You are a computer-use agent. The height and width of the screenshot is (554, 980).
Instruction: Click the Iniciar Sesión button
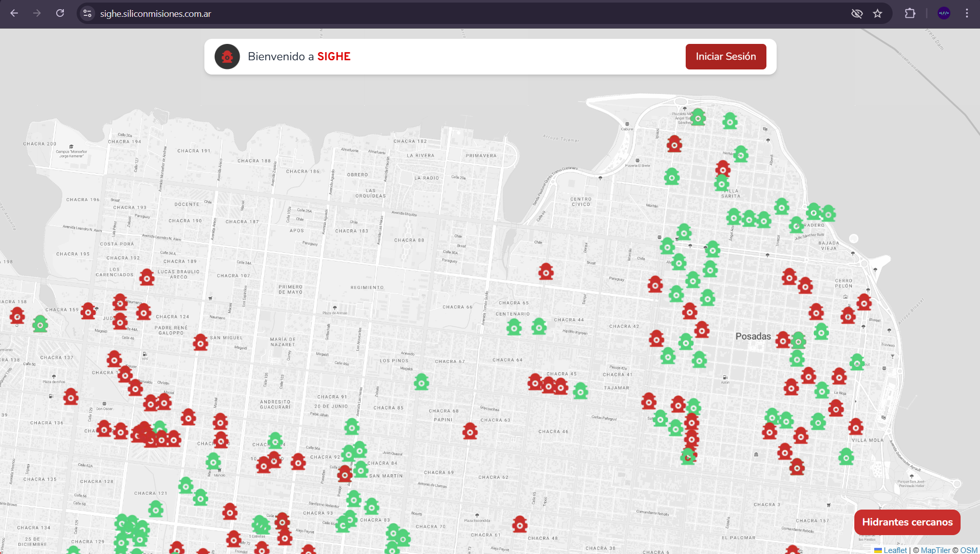[726, 57]
